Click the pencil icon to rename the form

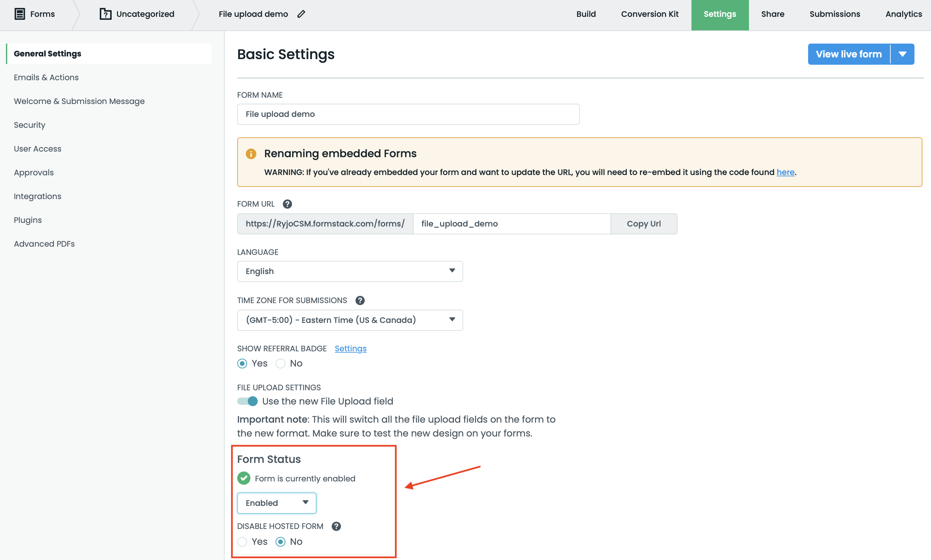click(x=301, y=14)
